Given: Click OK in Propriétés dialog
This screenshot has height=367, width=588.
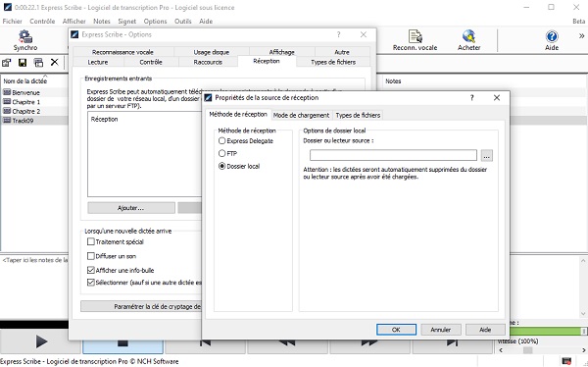Looking at the screenshot, I should pyautogui.click(x=396, y=330).
